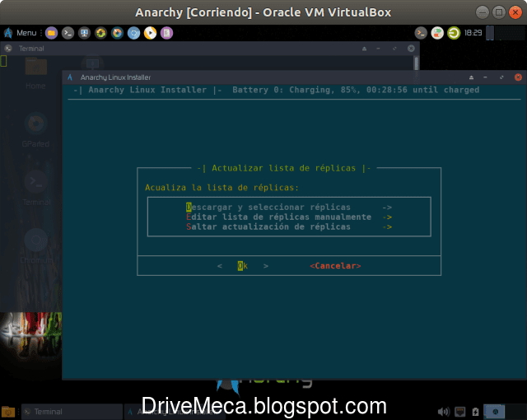Click arrow next to Descargar y seleccionar
The image size is (527, 420).
tap(387, 208)
